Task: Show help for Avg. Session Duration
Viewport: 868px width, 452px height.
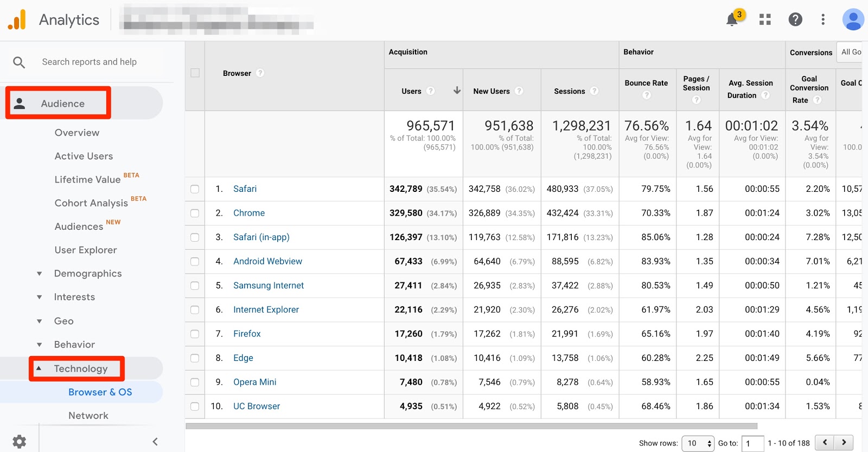Action: tap(765, 95)
